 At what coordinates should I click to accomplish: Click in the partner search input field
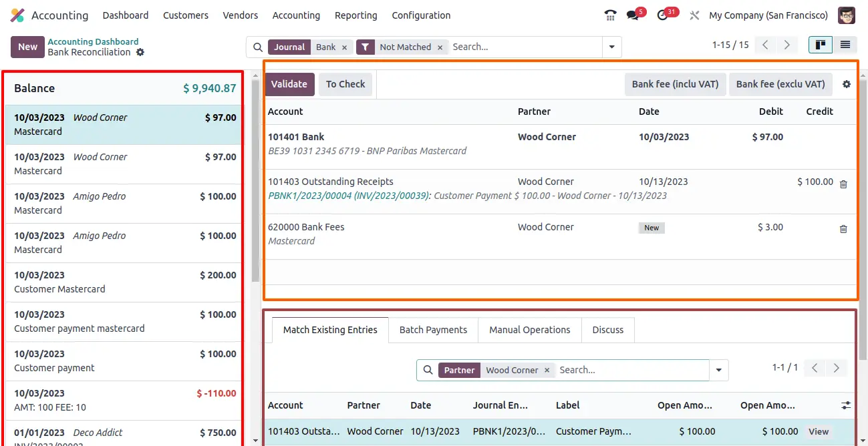631,370
